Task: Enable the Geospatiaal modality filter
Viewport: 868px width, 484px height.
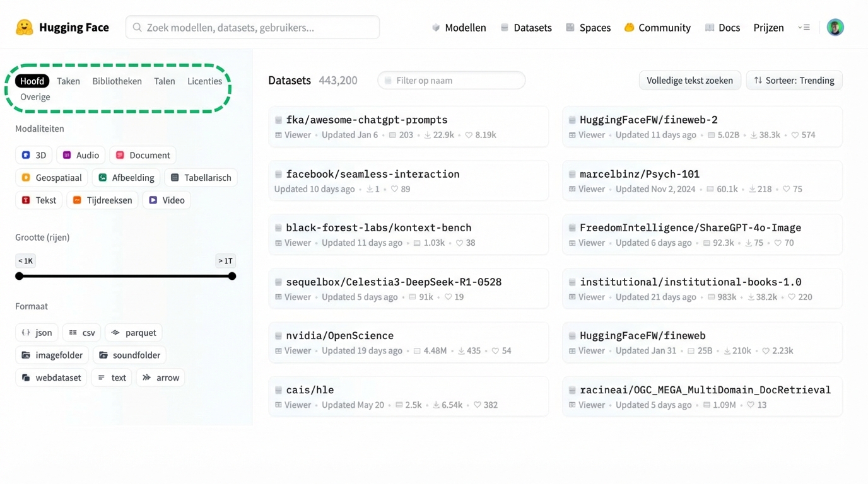Action: pyautogui.click(x=52, y=178)
